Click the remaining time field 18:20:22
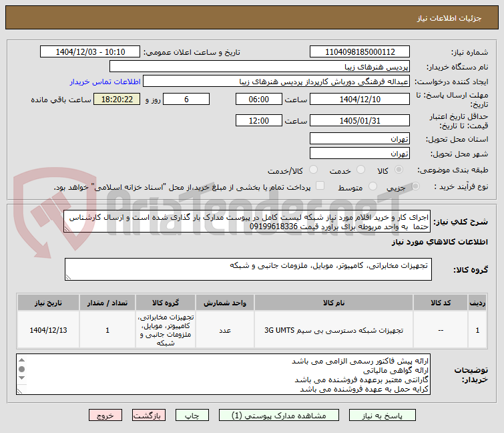 click(x=117, y=100)
